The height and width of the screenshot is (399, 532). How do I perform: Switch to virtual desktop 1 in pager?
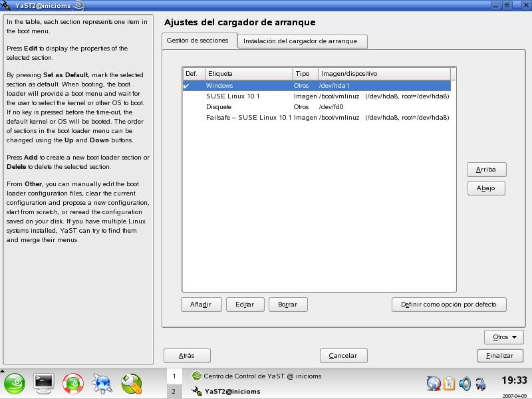174,376
